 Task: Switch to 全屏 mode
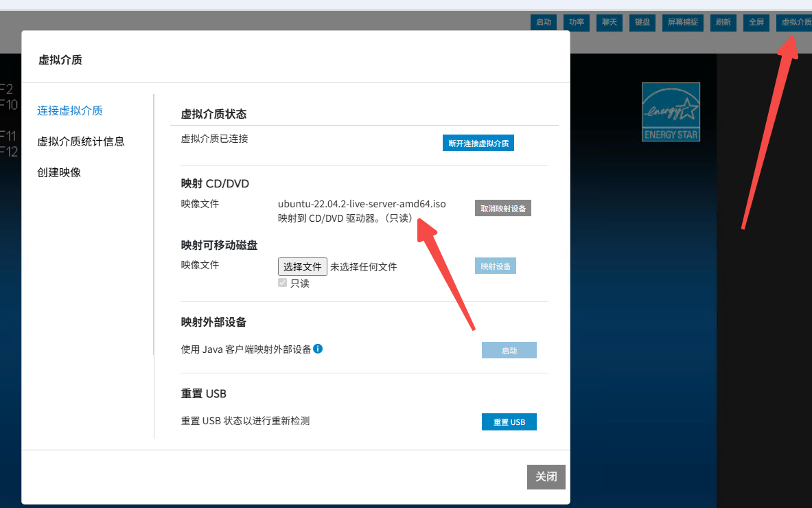(x=756, y=22)
